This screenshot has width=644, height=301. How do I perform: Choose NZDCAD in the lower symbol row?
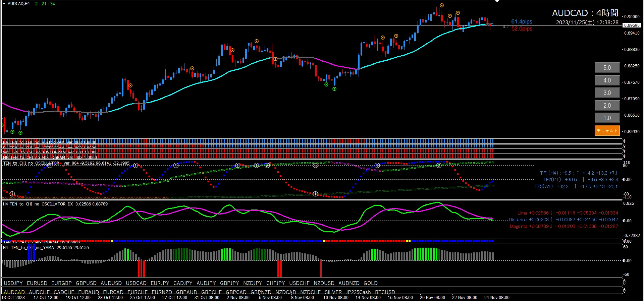coord(286,292)
